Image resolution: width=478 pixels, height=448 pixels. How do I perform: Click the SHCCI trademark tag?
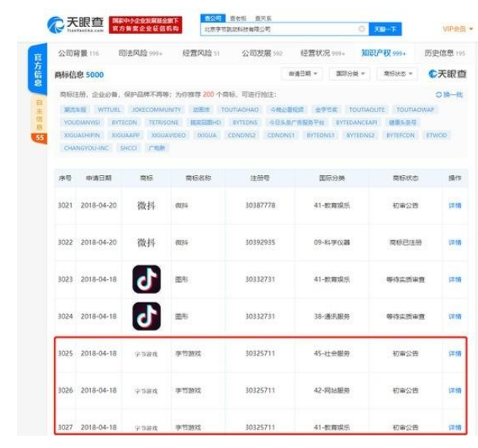click(129, 148)
